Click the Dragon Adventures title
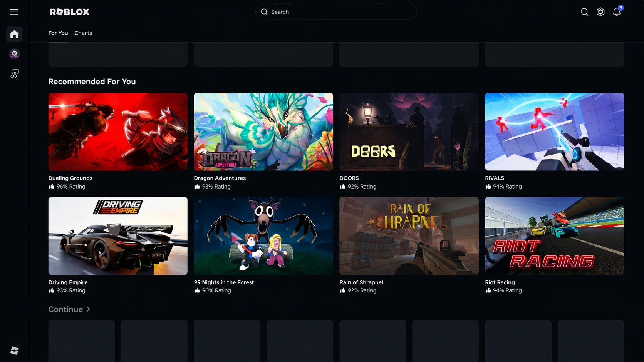Viewport: 644px width, 362px height. (220, 178)
